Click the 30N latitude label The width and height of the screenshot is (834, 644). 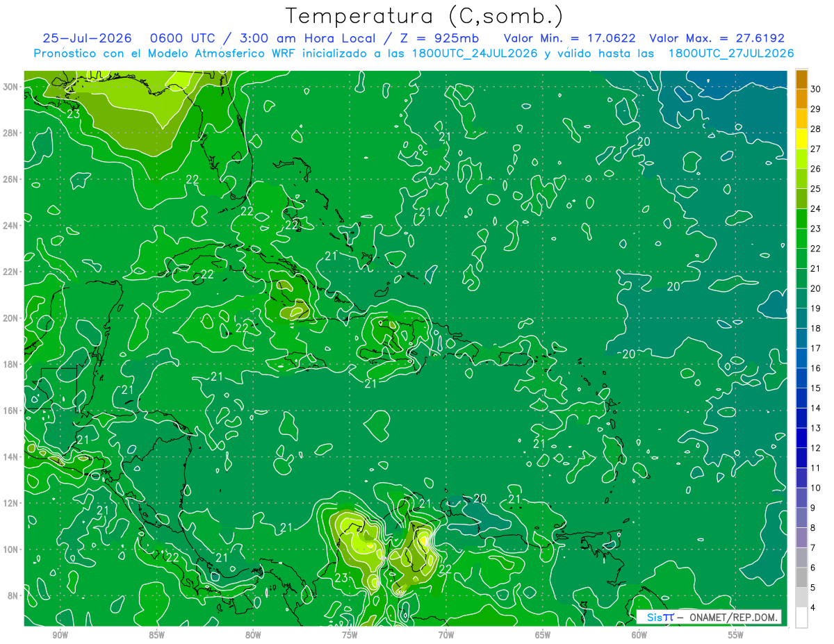(10, 87)
